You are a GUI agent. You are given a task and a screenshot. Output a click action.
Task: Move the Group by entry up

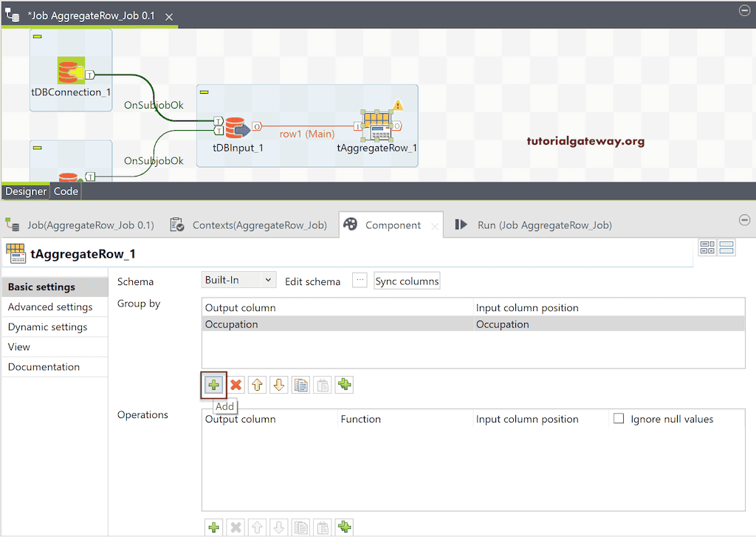point(257,384)
